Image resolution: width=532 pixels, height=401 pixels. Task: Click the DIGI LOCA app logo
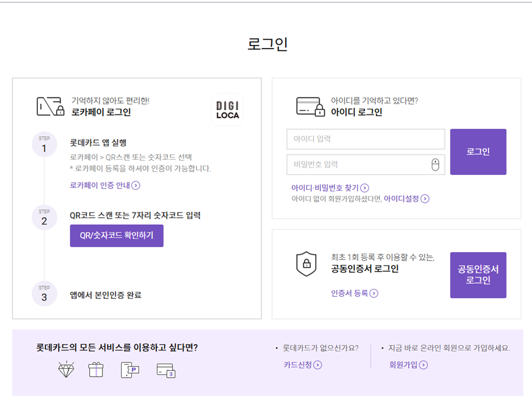(228, 110)
